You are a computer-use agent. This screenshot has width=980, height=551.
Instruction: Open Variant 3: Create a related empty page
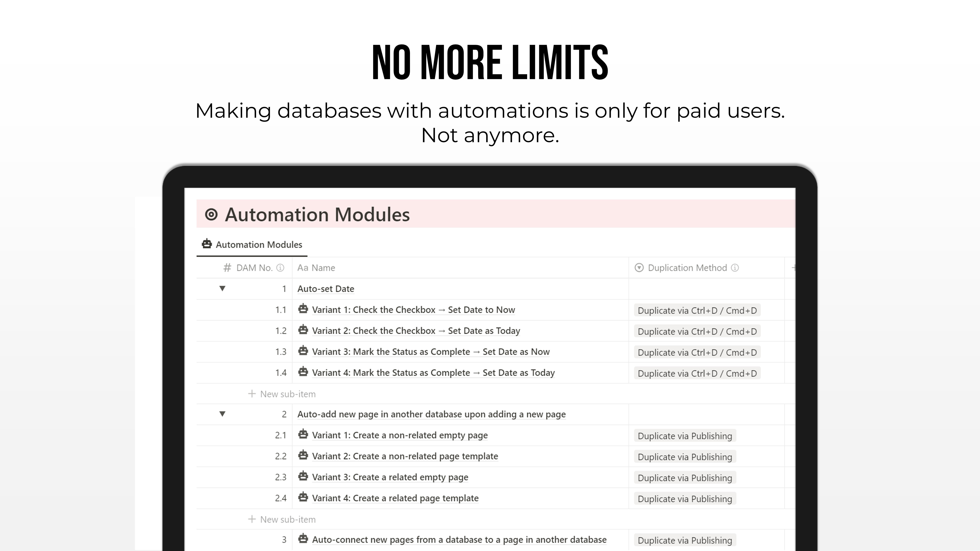pyautogui.click(x=390, y=477)
